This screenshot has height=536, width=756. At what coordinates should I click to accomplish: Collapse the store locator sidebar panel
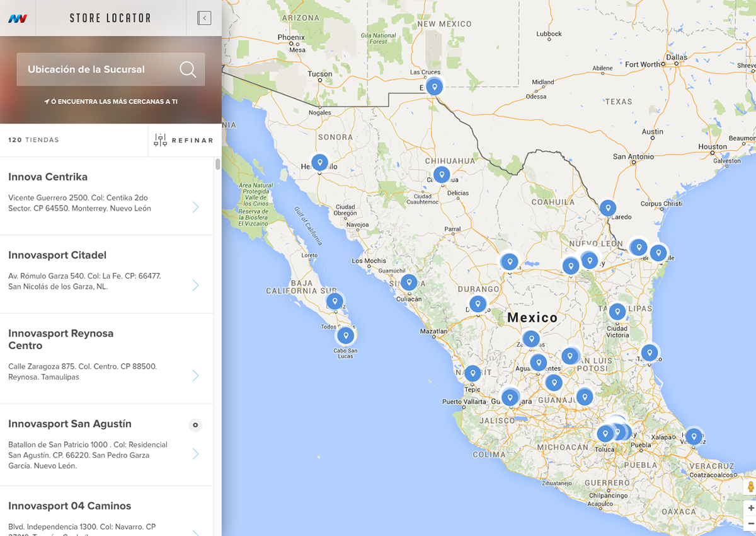(204, 18)
